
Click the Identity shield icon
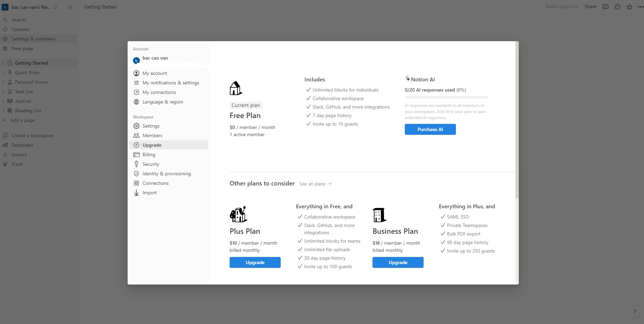tap(136, 174)
